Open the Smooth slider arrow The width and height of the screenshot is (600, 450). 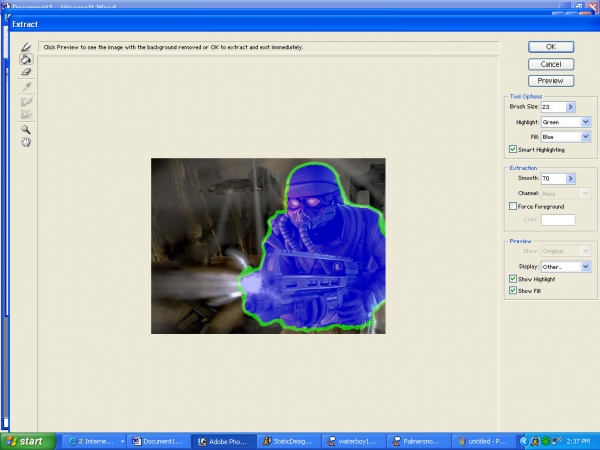[571, 178]
